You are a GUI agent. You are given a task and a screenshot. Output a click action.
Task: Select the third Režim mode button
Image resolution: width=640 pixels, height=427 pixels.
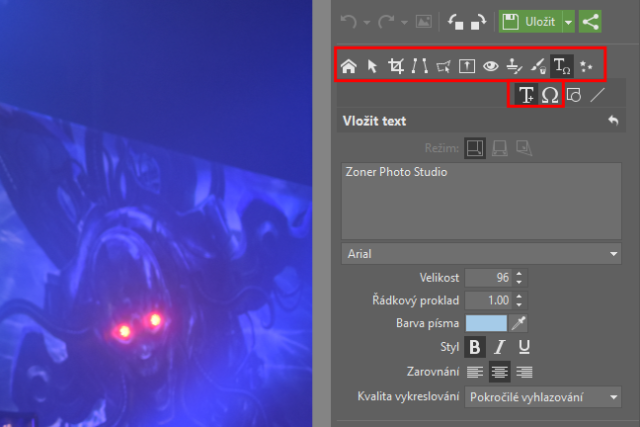coord(524,148)
